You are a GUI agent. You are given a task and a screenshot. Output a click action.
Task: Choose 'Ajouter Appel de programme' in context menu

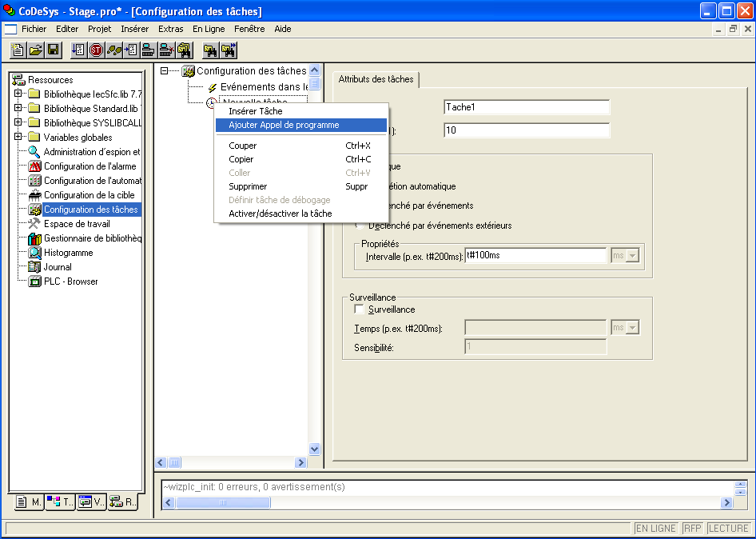301,125
